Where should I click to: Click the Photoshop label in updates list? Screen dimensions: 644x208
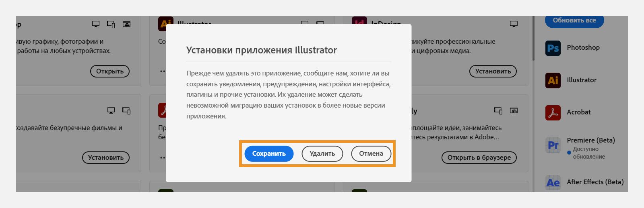click(583, 47)
